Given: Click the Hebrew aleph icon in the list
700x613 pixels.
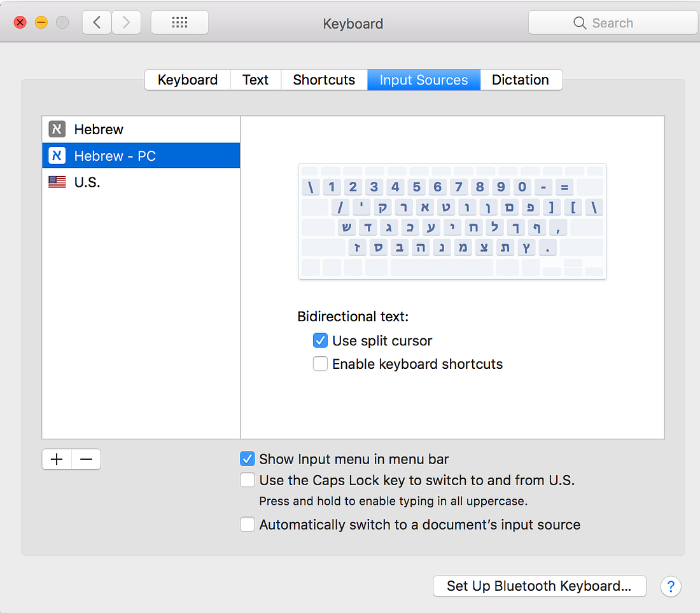Looking at the screenshot, I should pyautogui.click(x=56, y=129).
